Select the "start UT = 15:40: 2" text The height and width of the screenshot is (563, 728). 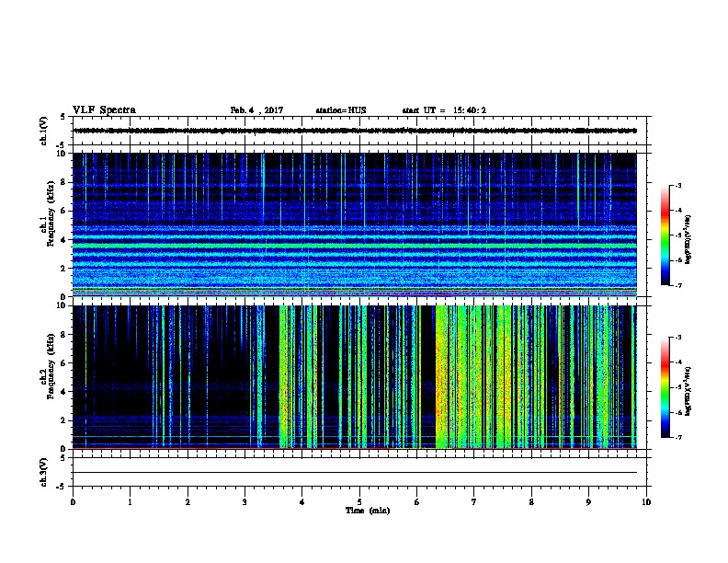[x=444, y=110]
